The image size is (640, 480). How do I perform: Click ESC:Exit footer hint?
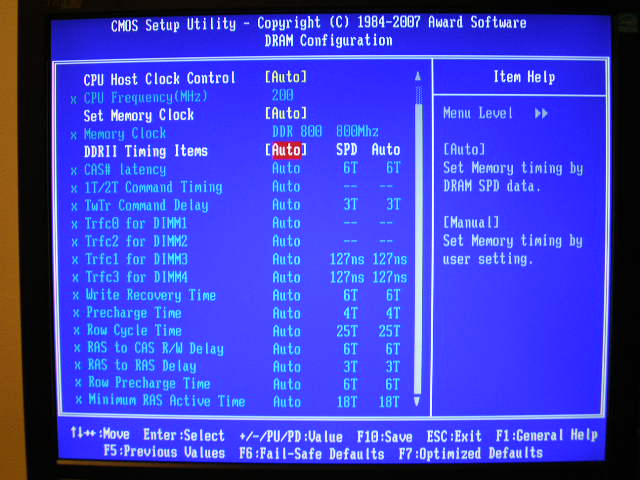454,436
